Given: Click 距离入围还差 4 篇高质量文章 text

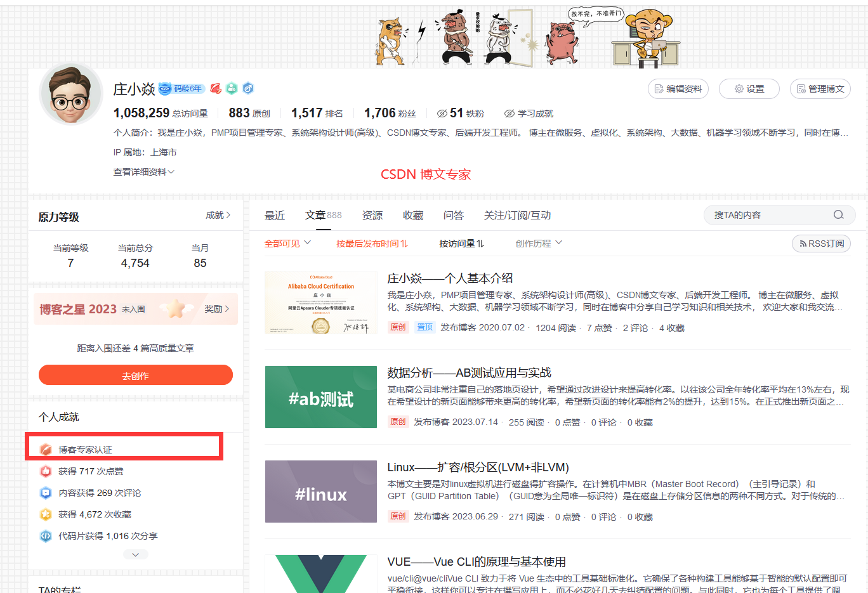Looking at the screenshot, I should 136,348.
